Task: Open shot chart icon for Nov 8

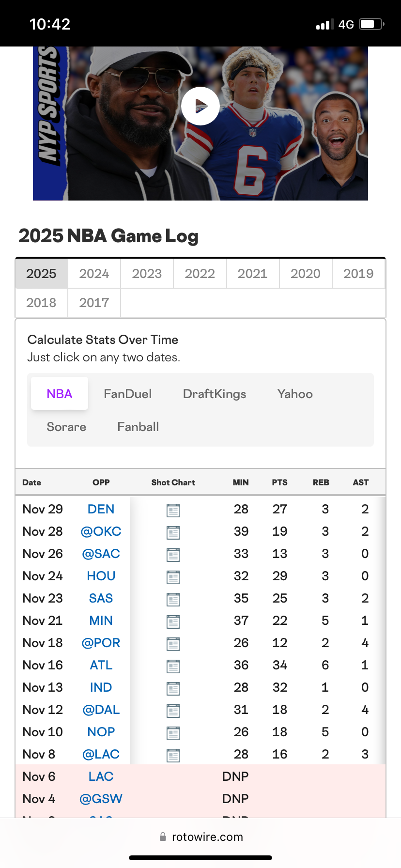Action: point(173,755)
